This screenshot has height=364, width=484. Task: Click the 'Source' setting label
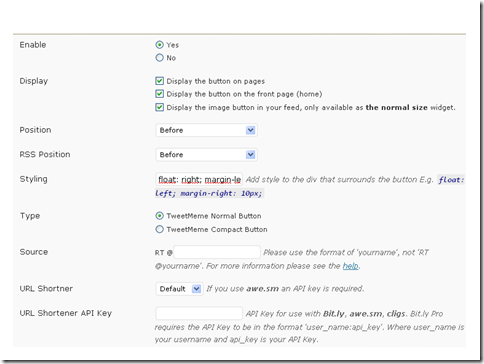pyautogui.click(x=34, y=252)
